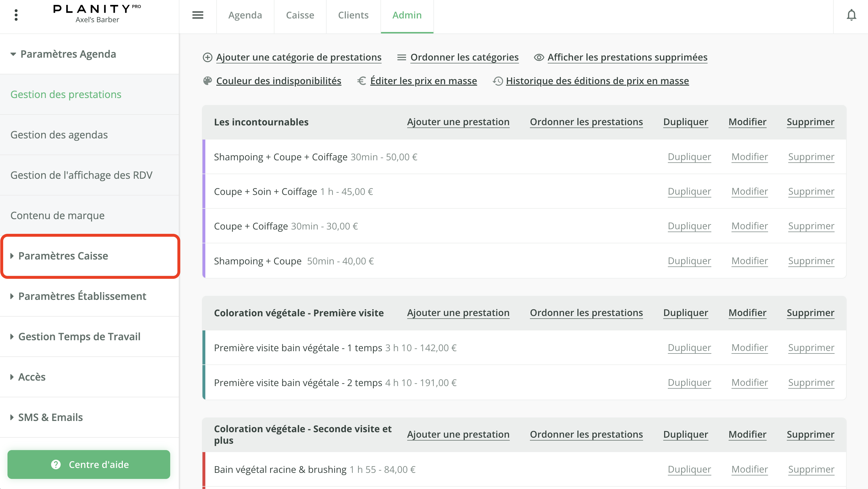
Task: Click the hamburger menu icon
Action: [198, 15]
